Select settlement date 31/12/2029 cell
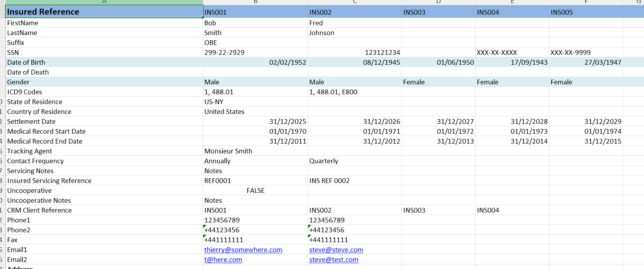 [x=602, y=121]
